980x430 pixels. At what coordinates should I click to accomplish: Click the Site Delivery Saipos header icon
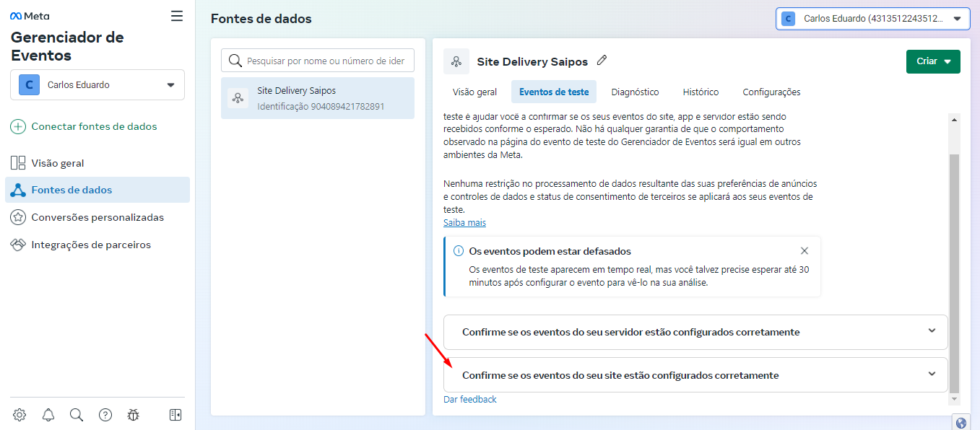pyautogui.click(x=456, y=61)
